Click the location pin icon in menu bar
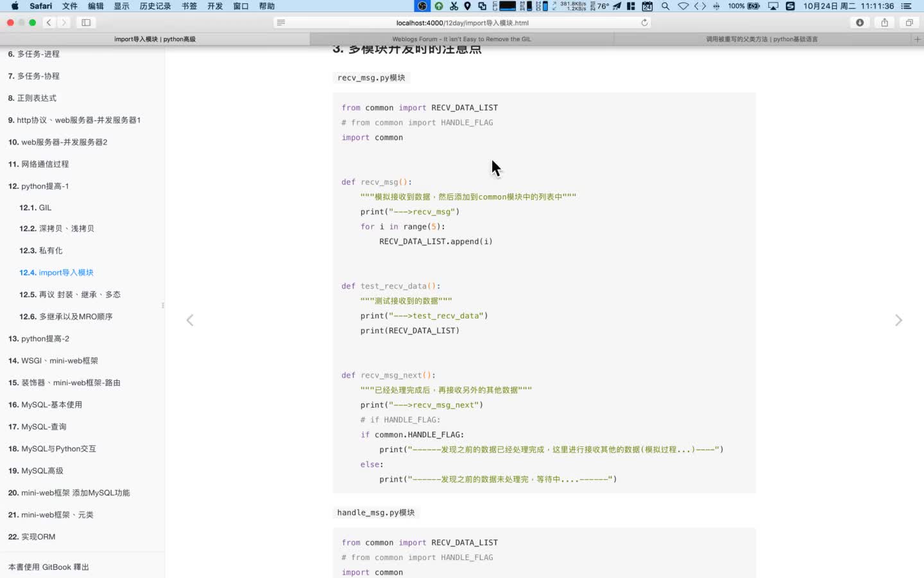This screenshot has width=924, height=578. 467,6
